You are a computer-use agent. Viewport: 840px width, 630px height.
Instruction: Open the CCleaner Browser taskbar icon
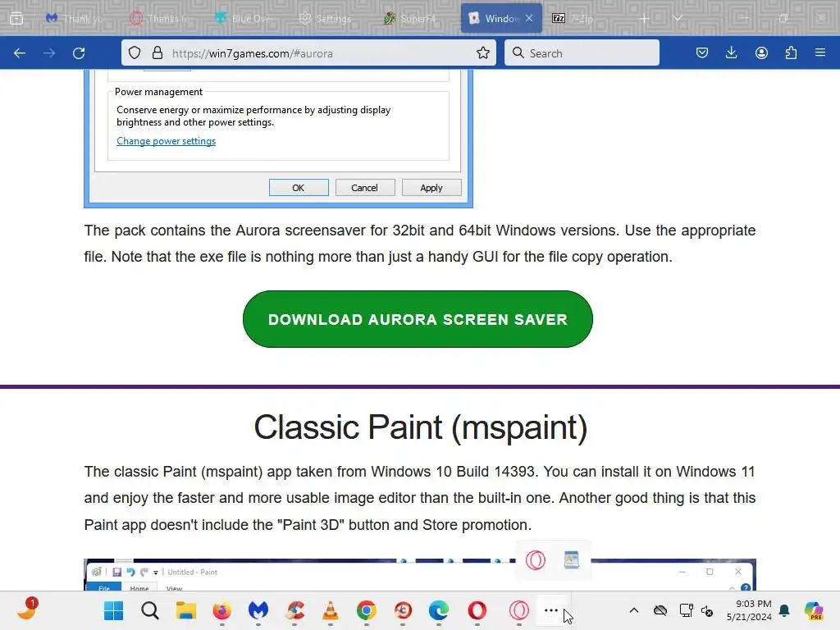(x=403, y=610)
